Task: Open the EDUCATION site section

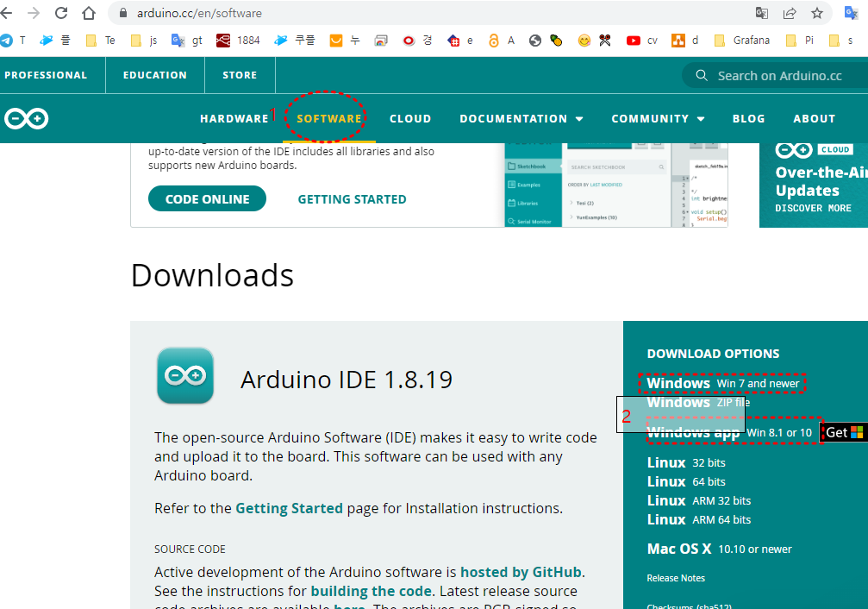Action: pos(155,75)
